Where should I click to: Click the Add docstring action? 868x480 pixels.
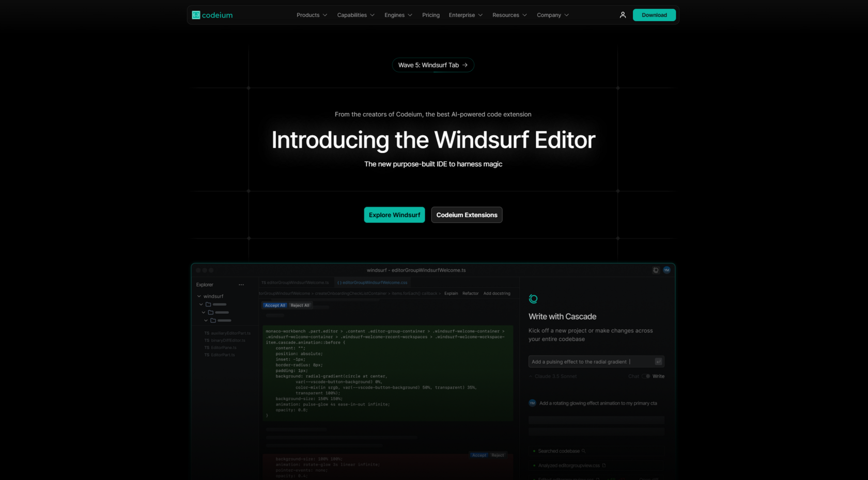497,294
